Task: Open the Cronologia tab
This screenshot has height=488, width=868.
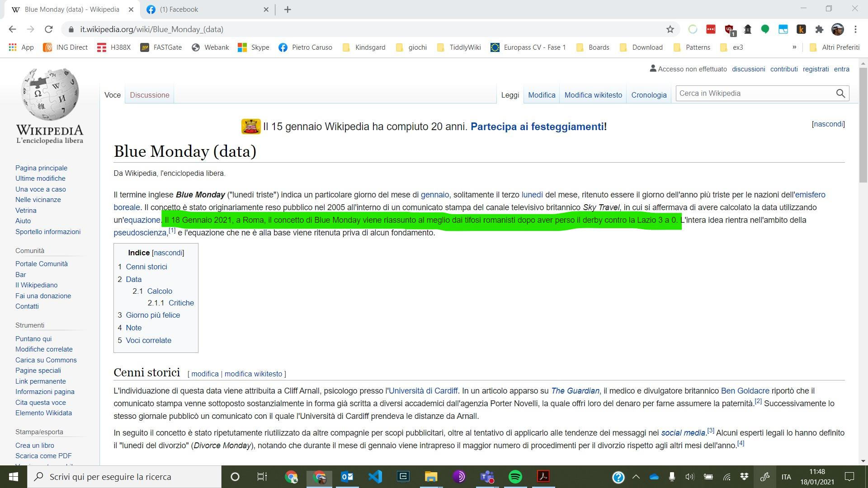Action: click(649, 95)
